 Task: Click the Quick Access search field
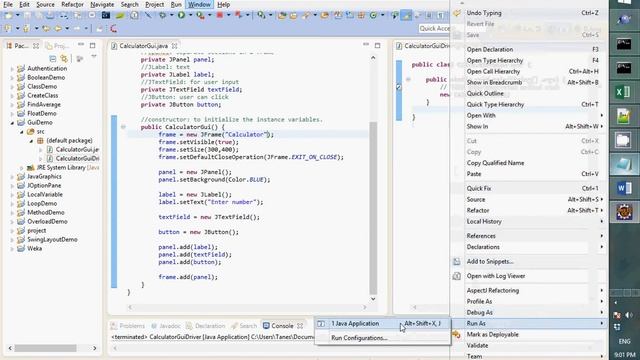(434, 29)
